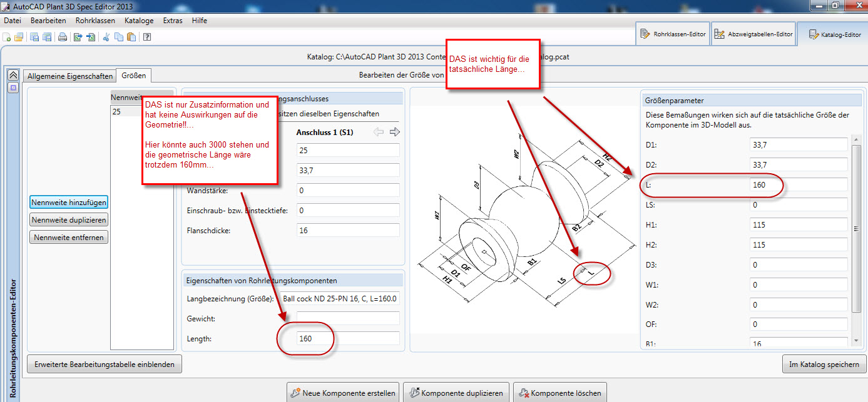Open the Rohrklassen menu
The image size is (868, 402).
95,21
